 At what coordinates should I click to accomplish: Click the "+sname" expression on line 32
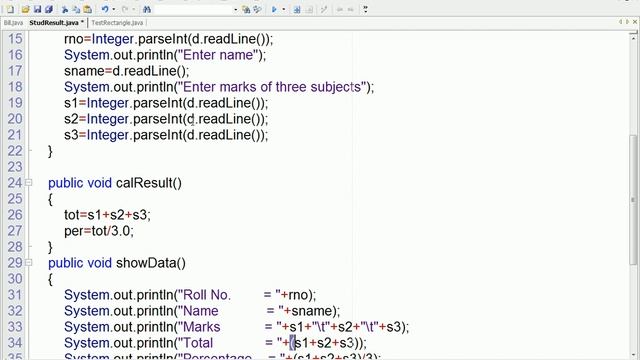309,311
